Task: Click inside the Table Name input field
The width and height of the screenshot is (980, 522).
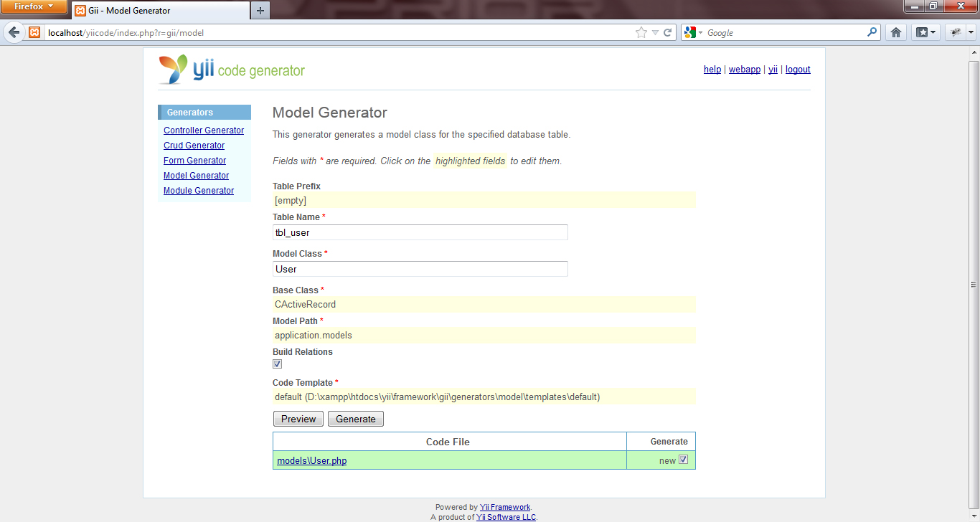Action: 420,232
